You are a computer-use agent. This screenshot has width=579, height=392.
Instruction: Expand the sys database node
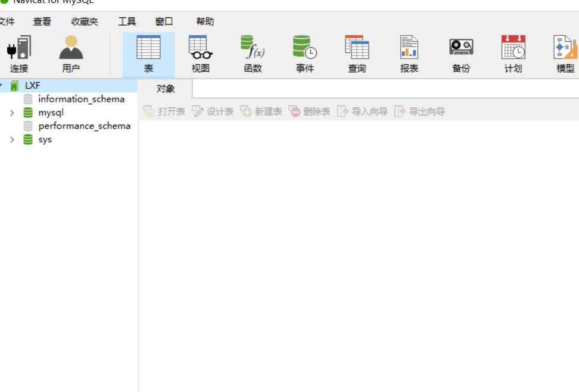tap(12, 139)
